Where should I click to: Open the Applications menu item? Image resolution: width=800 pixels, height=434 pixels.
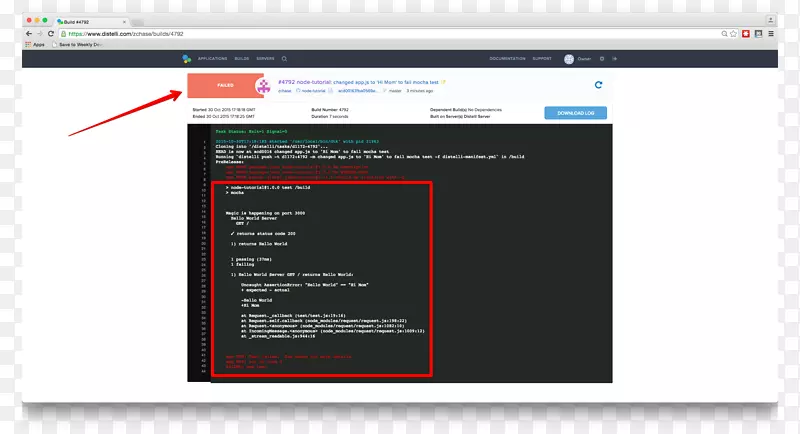point(212,59)
